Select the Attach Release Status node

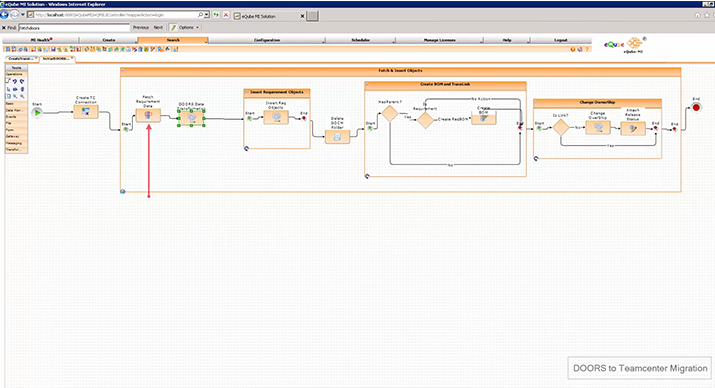633,129
